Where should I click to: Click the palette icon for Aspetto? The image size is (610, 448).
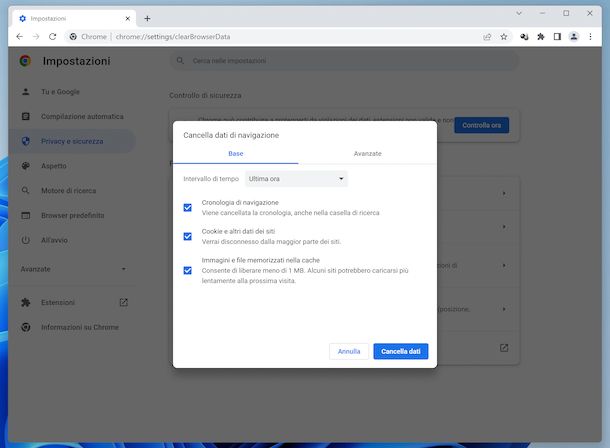[x=26, y=166]
